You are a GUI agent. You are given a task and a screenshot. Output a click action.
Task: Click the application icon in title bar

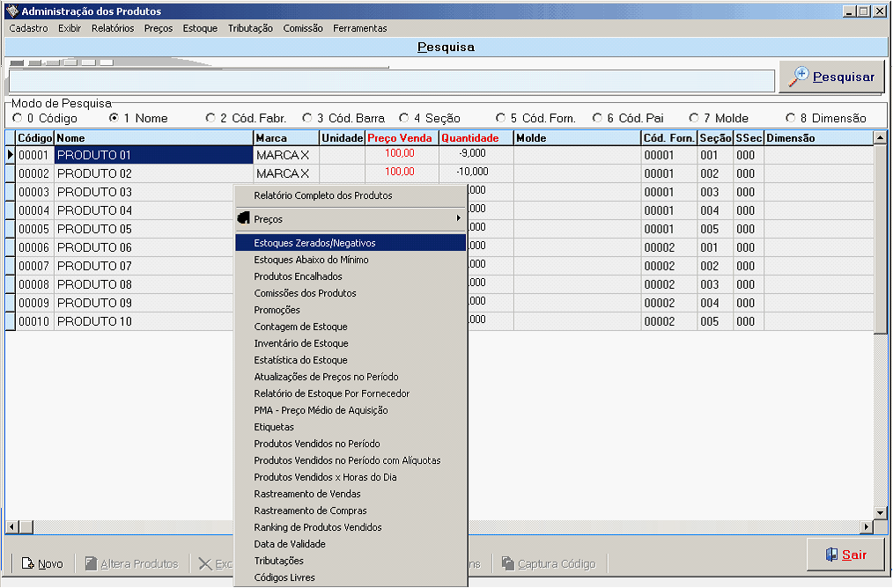11,11
